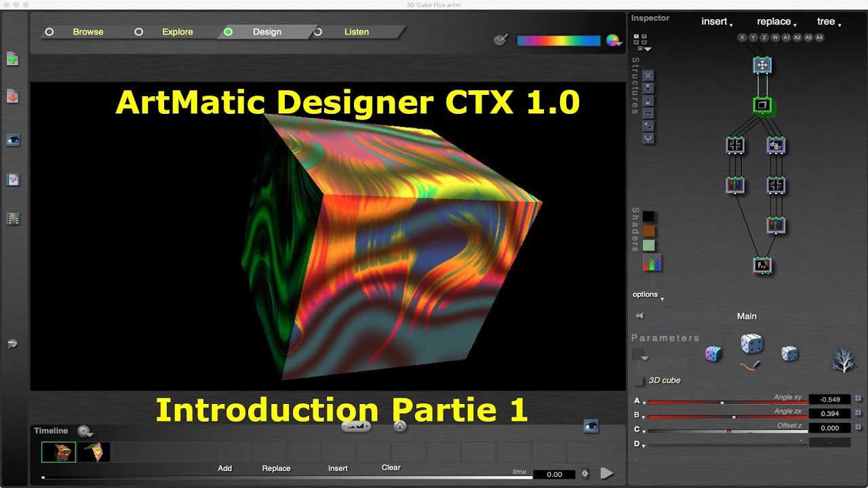The image size is (868, 488).
Task: Open the options dropdown menu
Action: tap(648, 295)
